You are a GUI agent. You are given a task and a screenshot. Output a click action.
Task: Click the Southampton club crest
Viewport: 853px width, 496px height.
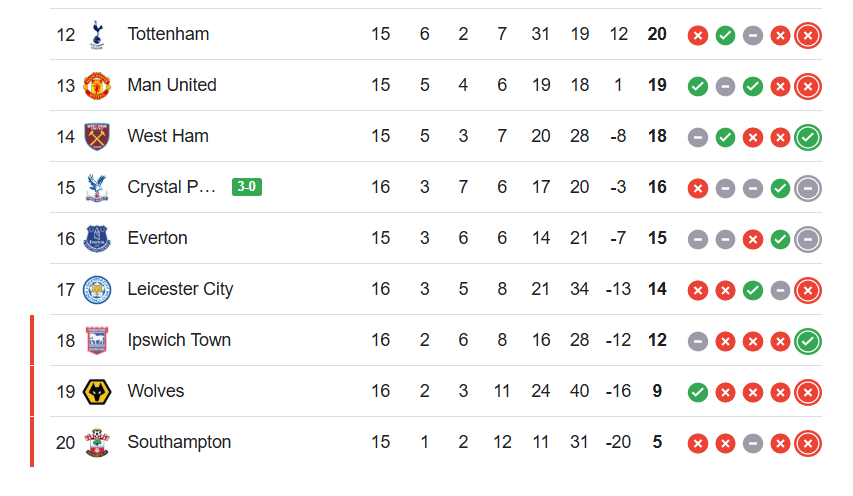point(97,442)
